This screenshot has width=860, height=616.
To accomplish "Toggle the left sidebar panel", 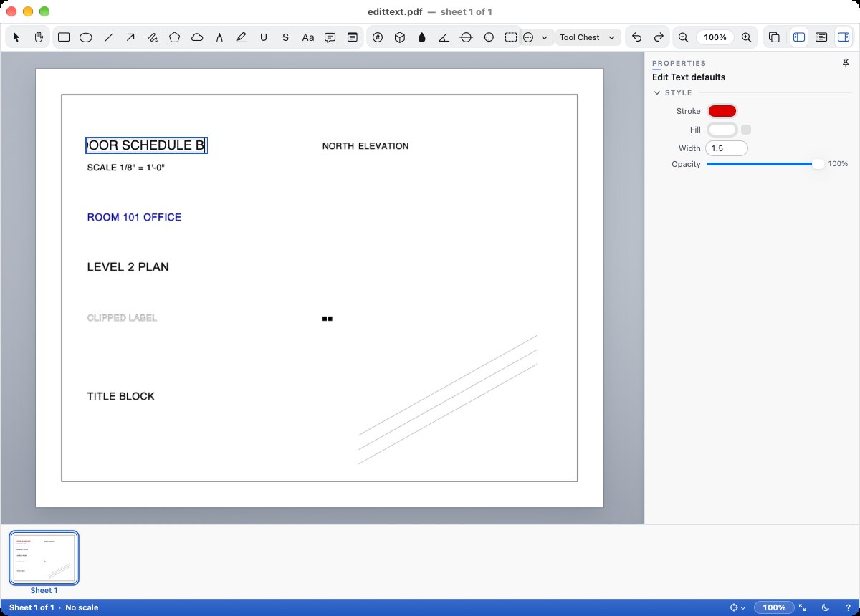I will 799,37.
